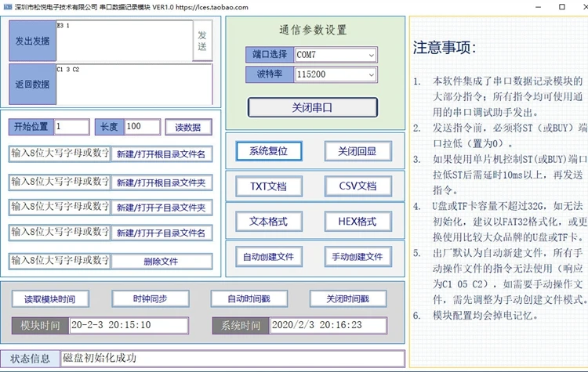Click the 开始位置 input field
Viewport: 588px width, 372px height.
(x=72, y=127)
